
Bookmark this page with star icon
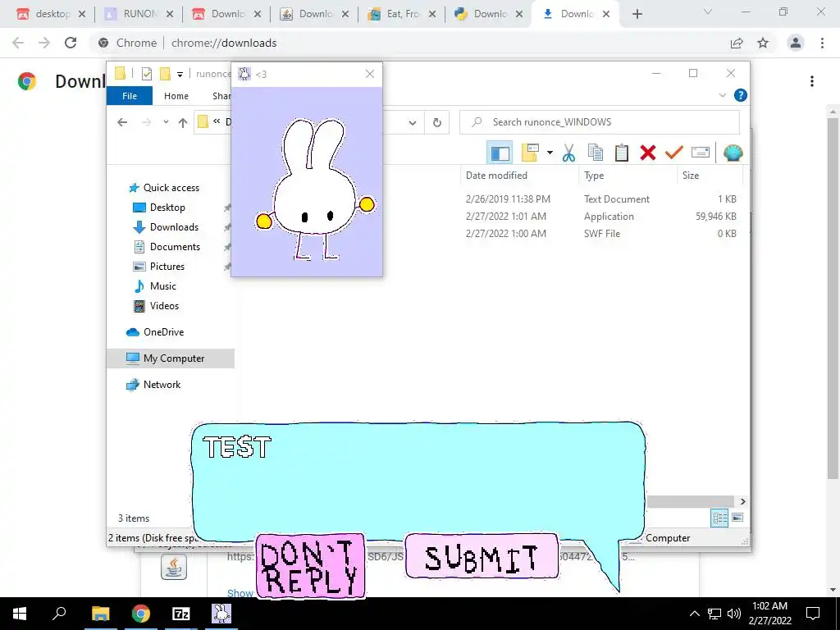[x=763, y=43]
